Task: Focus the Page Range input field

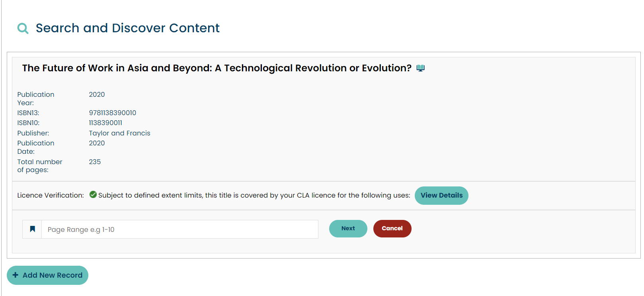Action: click(180, 229)
